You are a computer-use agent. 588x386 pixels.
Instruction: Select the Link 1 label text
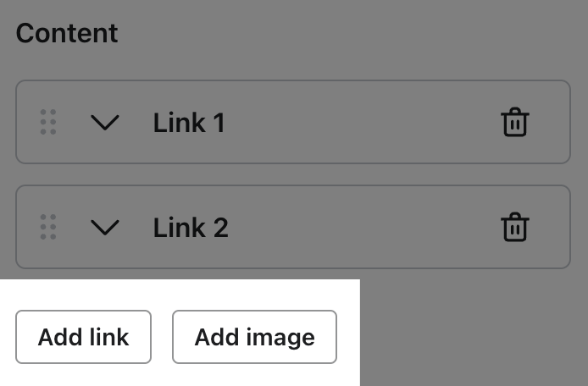[x=188, y=124]
